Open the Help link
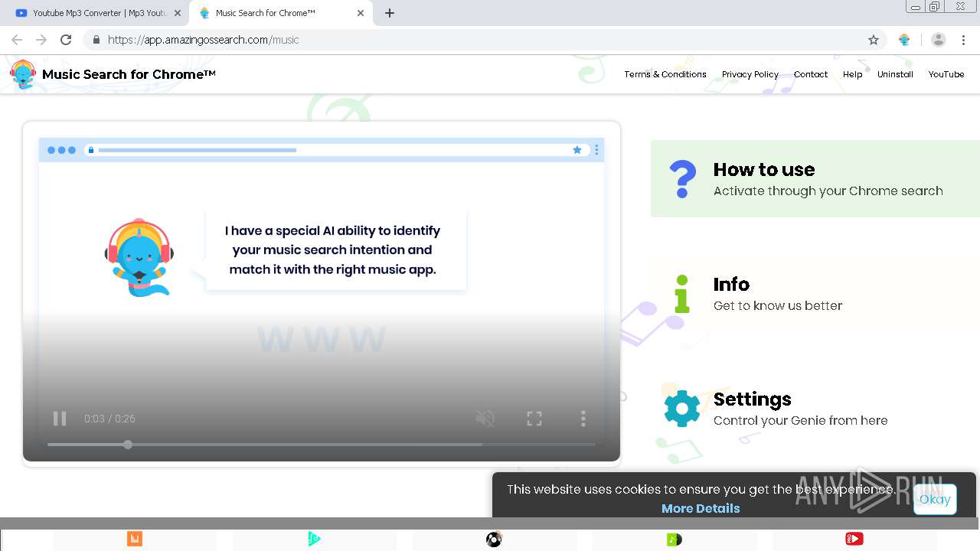The width and height of the screenshot is (980, 551). (x=852, y=74)
